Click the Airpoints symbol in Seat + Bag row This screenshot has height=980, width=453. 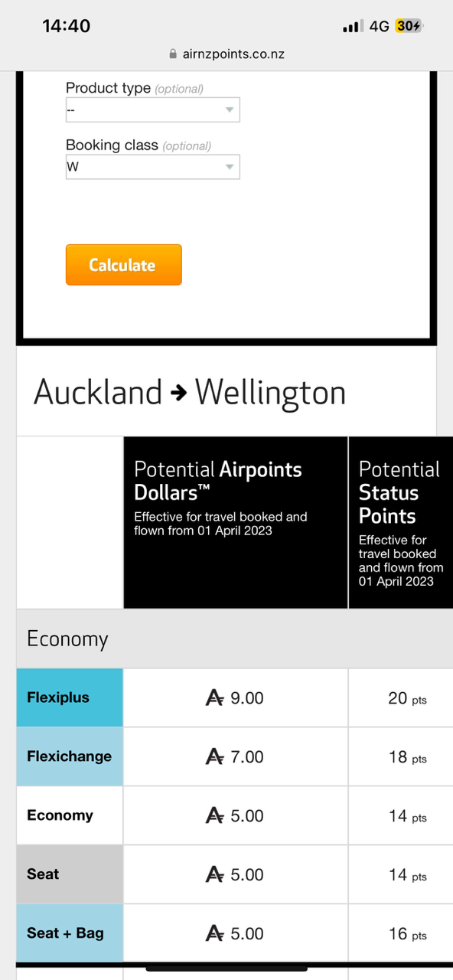click(215, 934)
